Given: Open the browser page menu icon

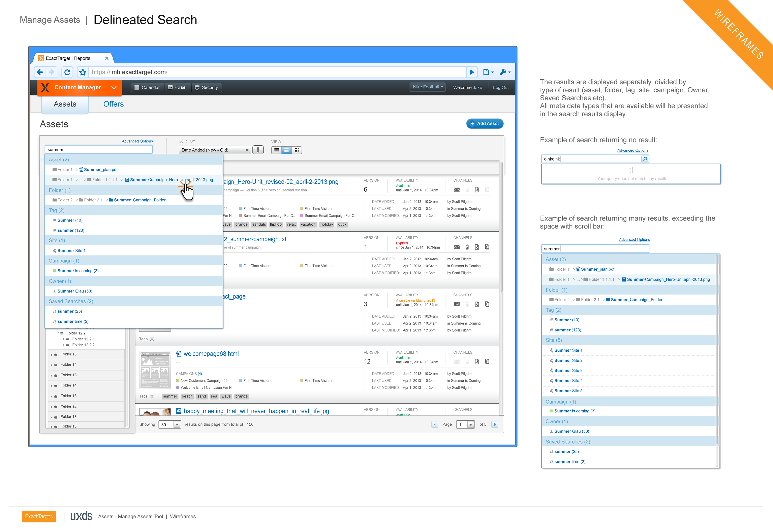Looking at the screenshot, I should [x=488, y=72].
